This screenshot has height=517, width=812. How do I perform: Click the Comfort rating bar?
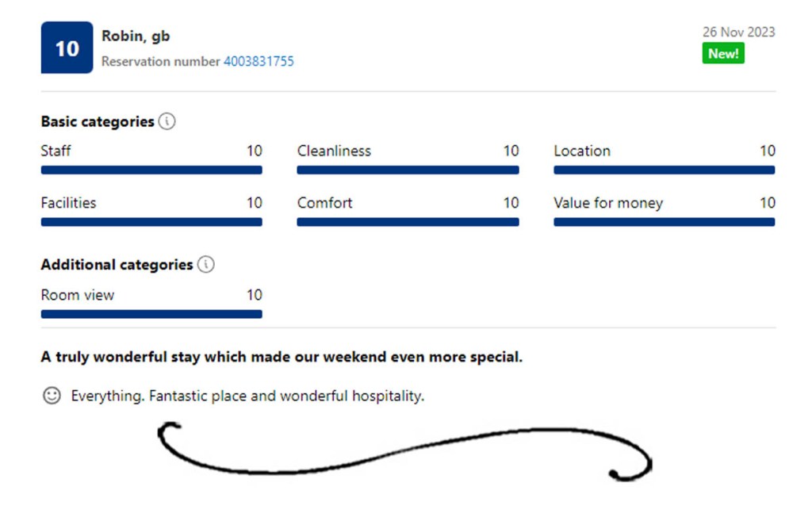click(x=408, y=222)
